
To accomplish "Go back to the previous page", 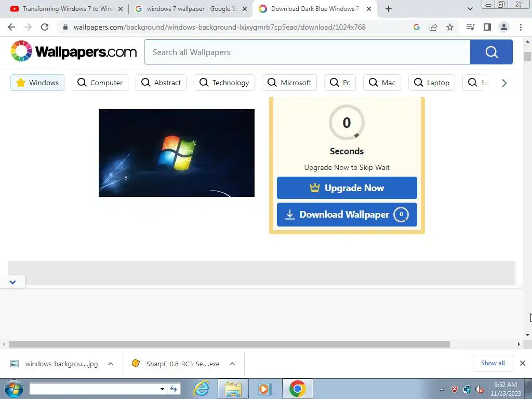I will [11, 27].
